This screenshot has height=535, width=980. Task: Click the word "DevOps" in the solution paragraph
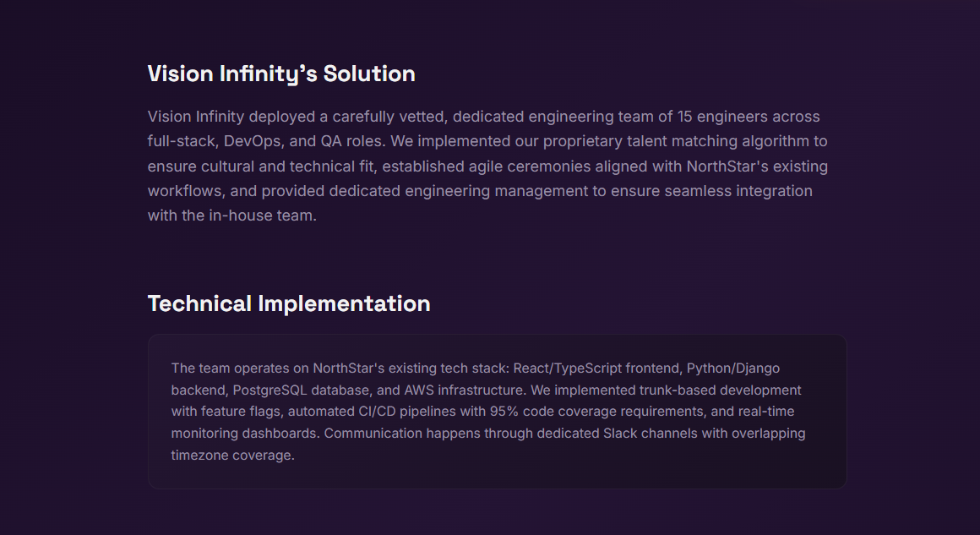coord(252,141)
